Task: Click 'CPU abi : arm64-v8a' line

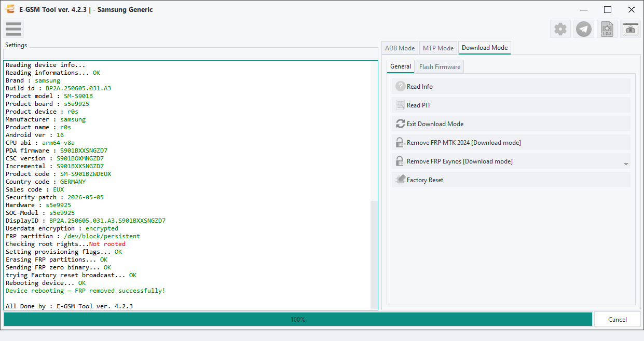Action: (x=40, y=143)
